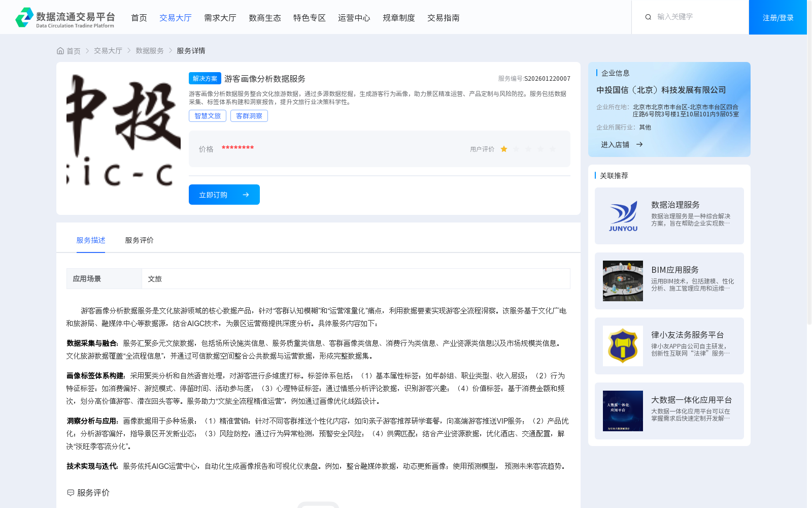
Task: Click the 中投 service cover image
Action: 123,130
